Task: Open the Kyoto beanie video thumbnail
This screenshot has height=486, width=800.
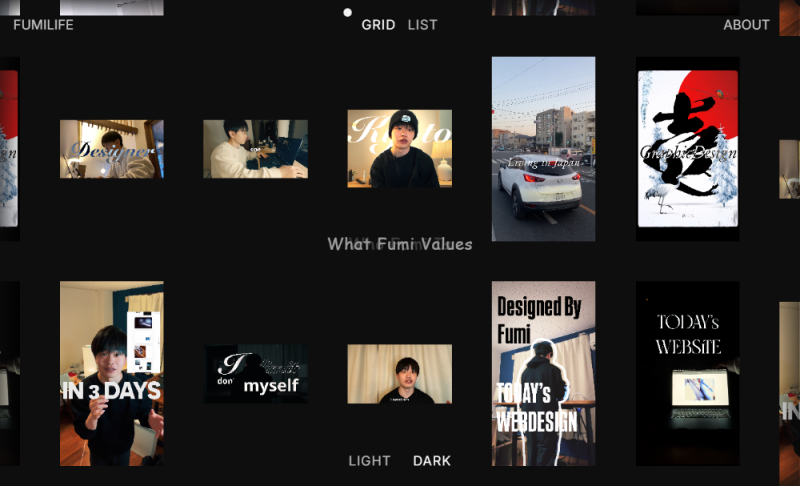Action: [x=399, y=148]
